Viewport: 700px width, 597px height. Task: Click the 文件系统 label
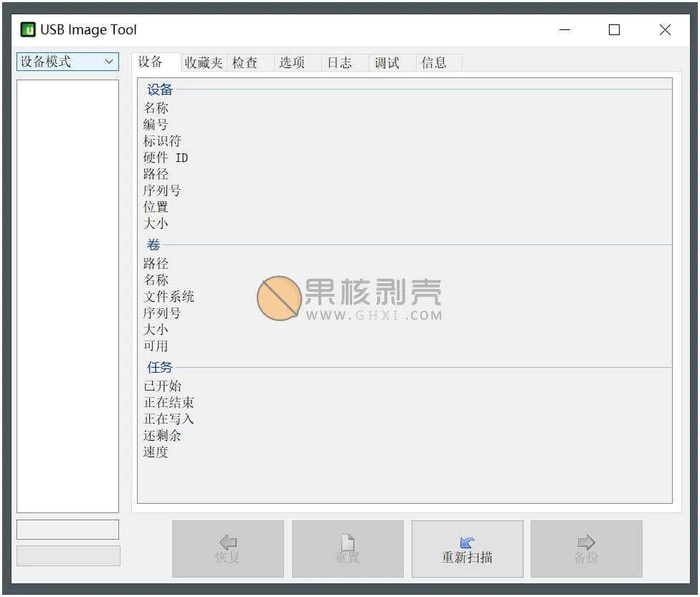169,297
